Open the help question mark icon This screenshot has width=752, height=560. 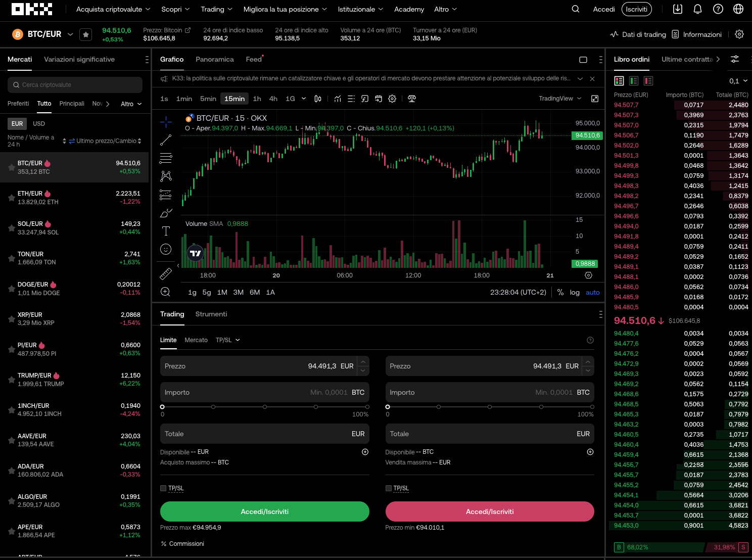718,9
